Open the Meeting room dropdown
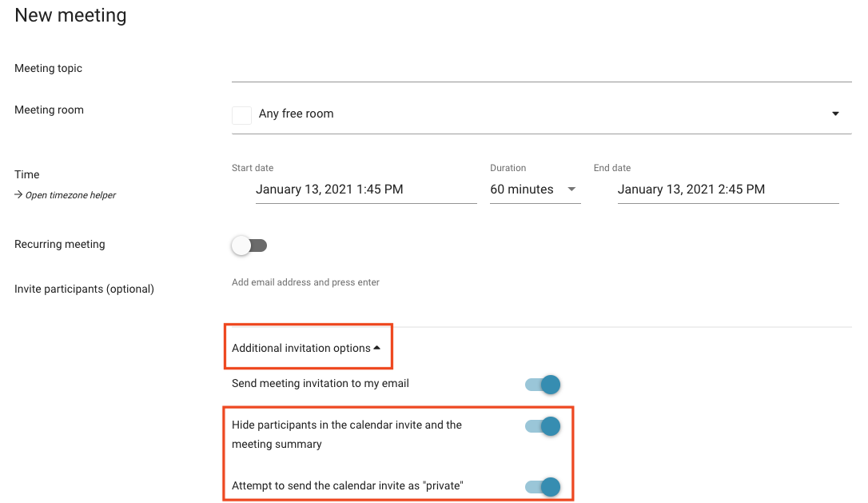This screenshot has height=503, width=868. click(541, 114)
